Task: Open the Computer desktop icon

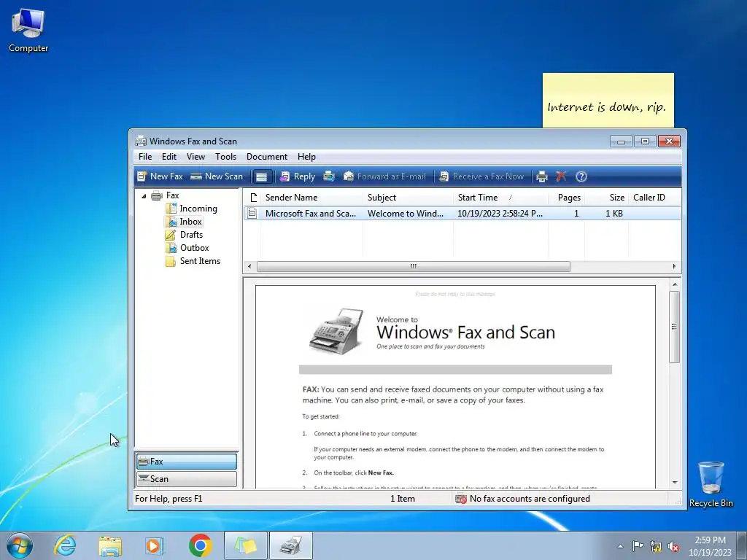Action: pos(28,29)
